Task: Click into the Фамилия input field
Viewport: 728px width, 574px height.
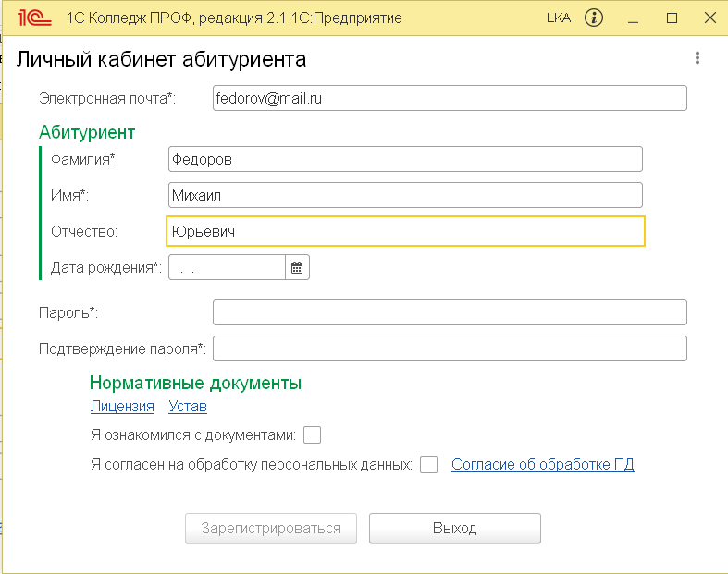Action: point(405,159)
